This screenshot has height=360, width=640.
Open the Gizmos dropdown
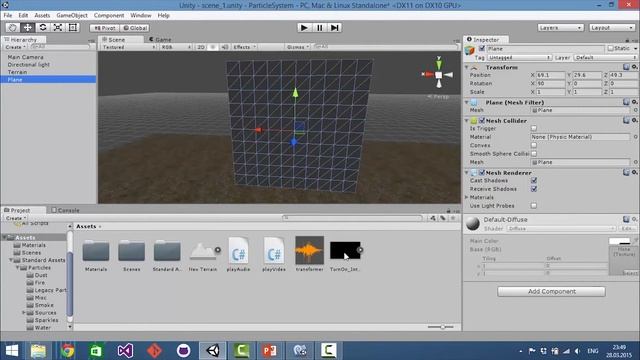point(298,47)
